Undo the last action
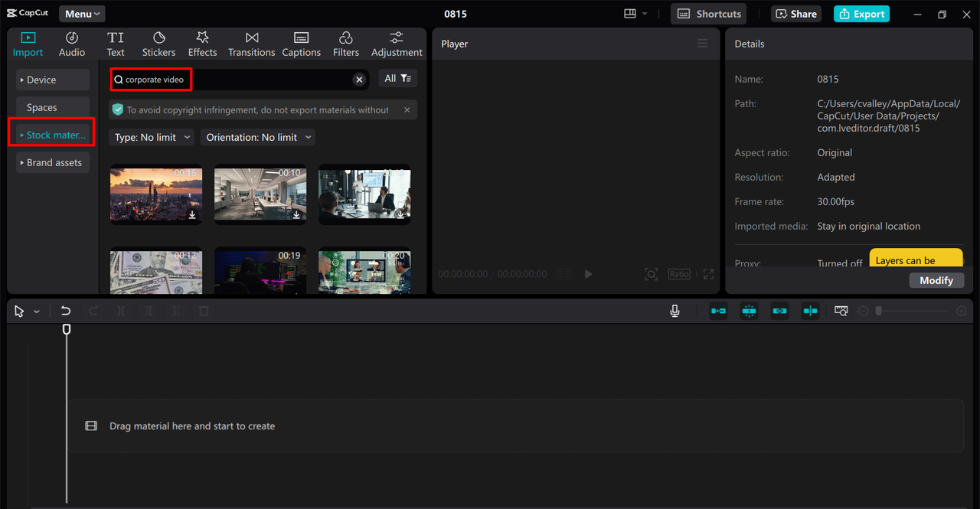Image resolution: width=980 pixels, height=509 pixels. click(66, 311)
